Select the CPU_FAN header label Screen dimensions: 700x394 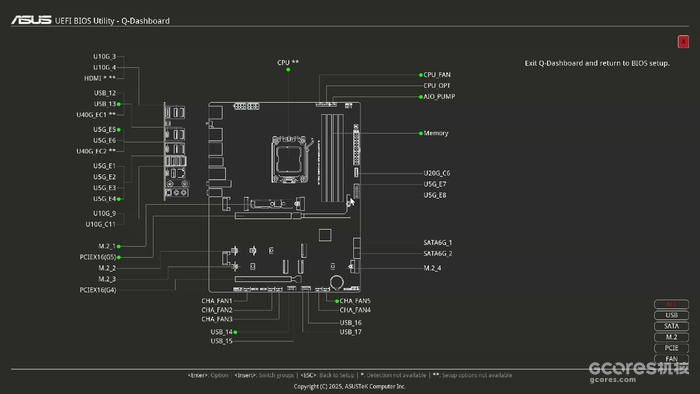click(437, 75)
